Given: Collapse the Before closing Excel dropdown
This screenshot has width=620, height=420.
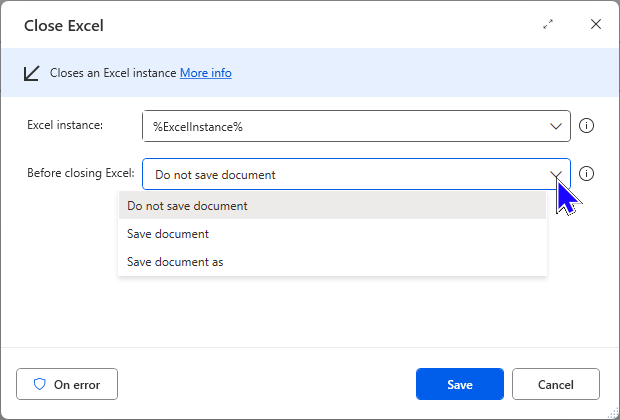Looking at the screenshot, I should 556,174.
